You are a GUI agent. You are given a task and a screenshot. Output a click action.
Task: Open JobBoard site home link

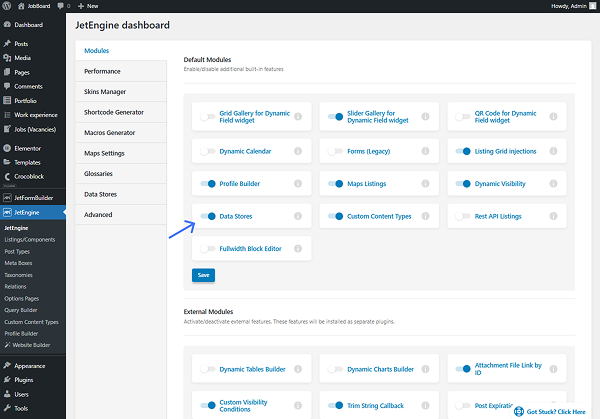tap(34, 6)
